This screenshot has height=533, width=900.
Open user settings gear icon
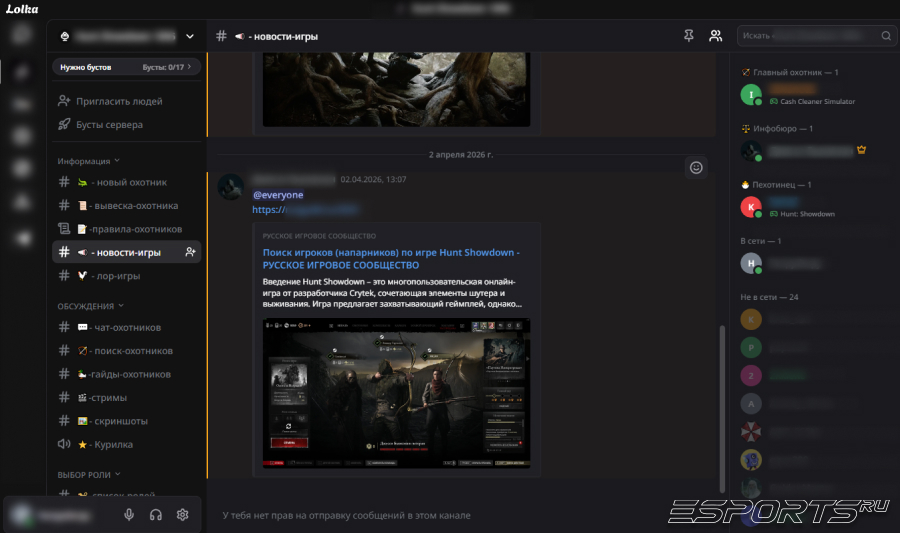coord(183,515)
